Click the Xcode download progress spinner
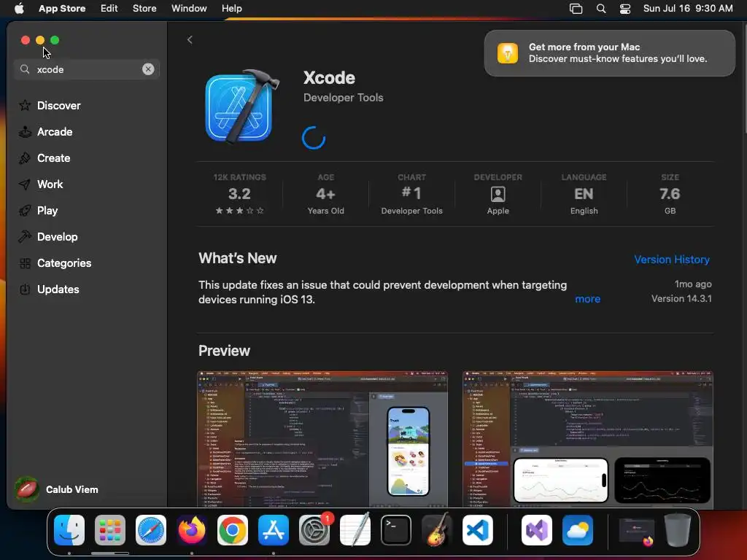The width and height of the screenshot is (747, 560). tap(314, 138)
